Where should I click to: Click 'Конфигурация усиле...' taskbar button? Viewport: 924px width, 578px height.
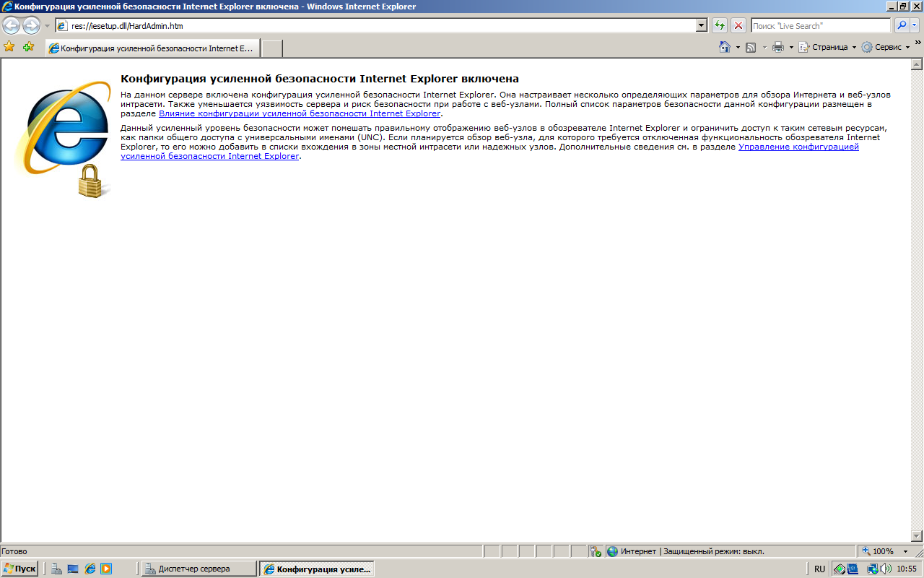[x=317, y=569]
